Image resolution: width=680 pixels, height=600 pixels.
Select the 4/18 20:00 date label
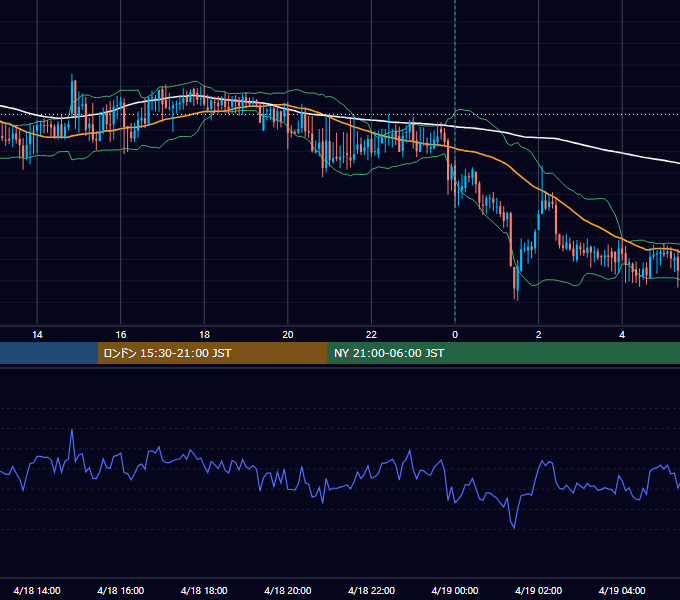point(288,590)
